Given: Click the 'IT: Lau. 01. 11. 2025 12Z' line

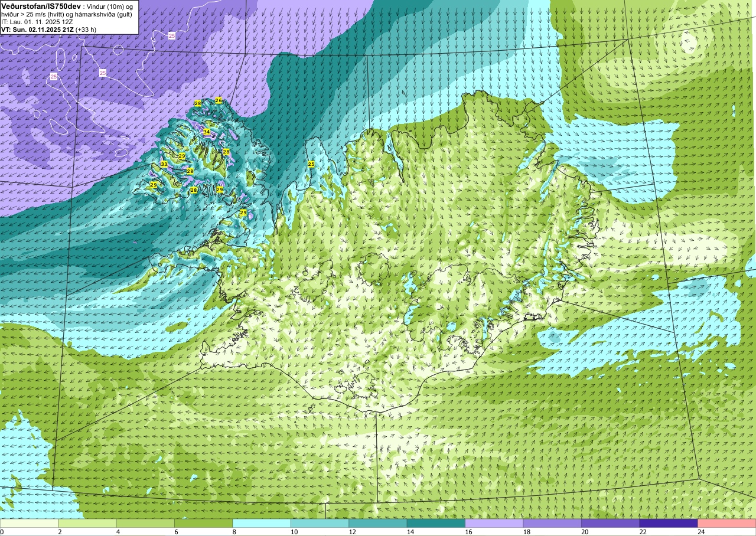Looking at the screenshot, I should tap(37, 21).
